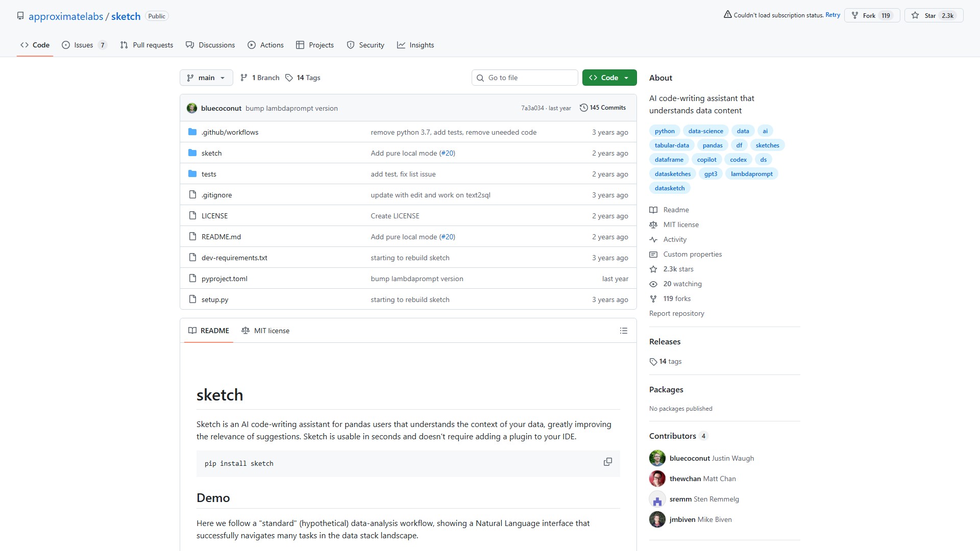
Task: Click the 20 watching eye item
Action: (676, 284)
